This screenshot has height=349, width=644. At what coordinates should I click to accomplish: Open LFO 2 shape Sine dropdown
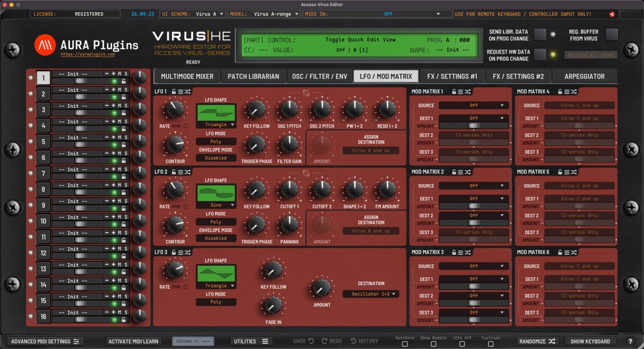click(x=216, y=205)
